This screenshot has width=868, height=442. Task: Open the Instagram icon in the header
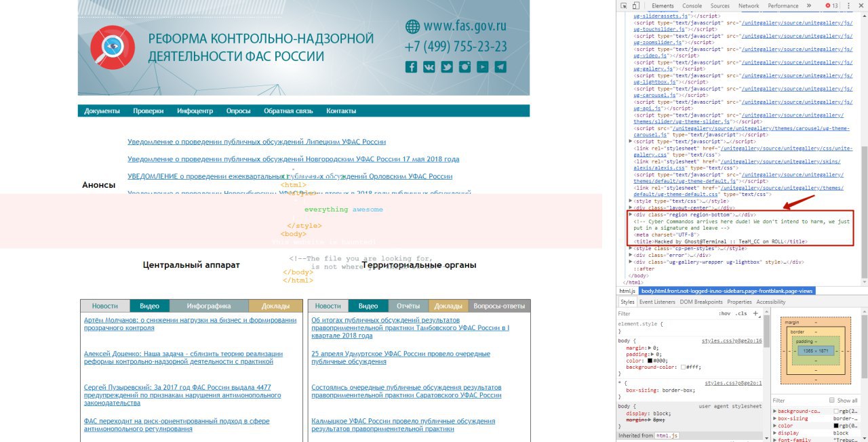pyautogui.click(x=465, y=66)
